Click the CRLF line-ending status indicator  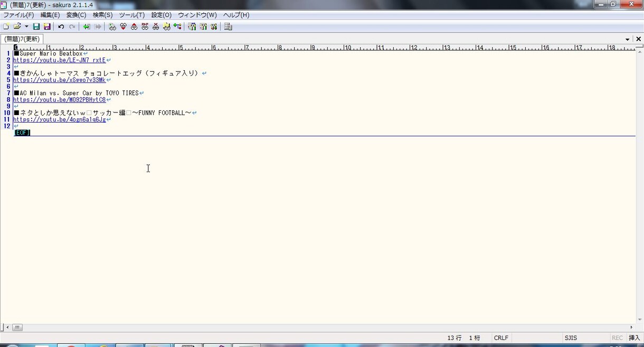(501, 338)
